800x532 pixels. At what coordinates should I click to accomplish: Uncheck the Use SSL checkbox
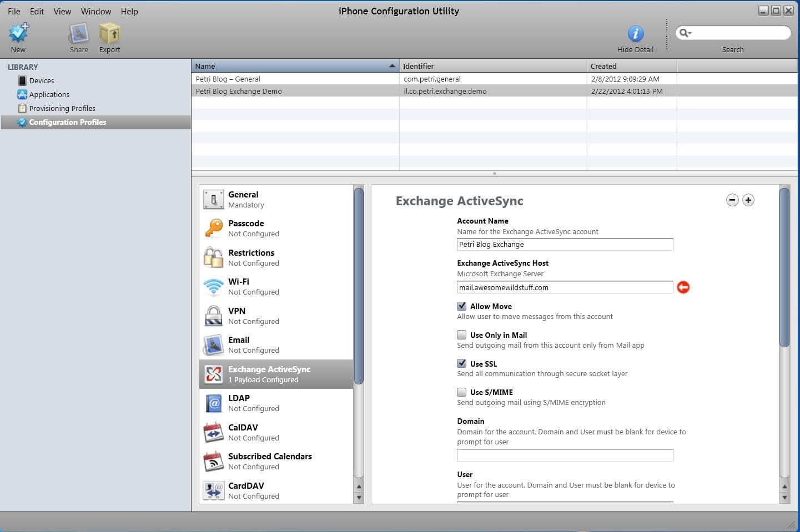(461, 363)
